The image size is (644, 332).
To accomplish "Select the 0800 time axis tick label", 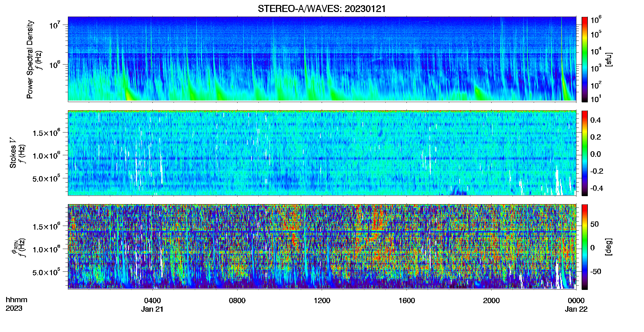I will coord(237,300).
